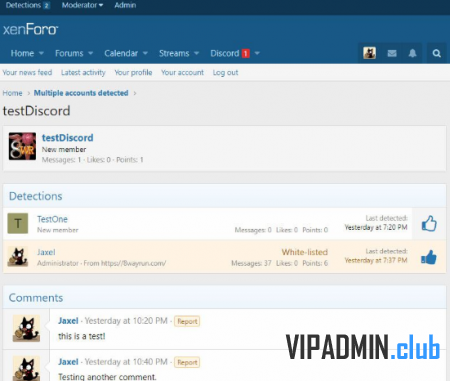This screenshot has height=381, width=450.
Task: Open the Admin menu item
Action: pyautogui.click(x=125, y=5)
